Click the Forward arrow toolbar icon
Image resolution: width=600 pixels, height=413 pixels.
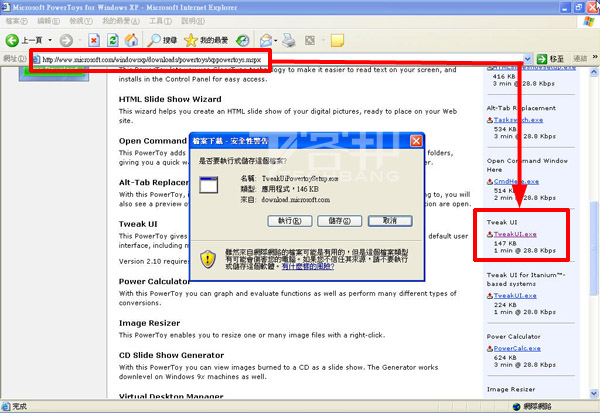tap(66, 40)
